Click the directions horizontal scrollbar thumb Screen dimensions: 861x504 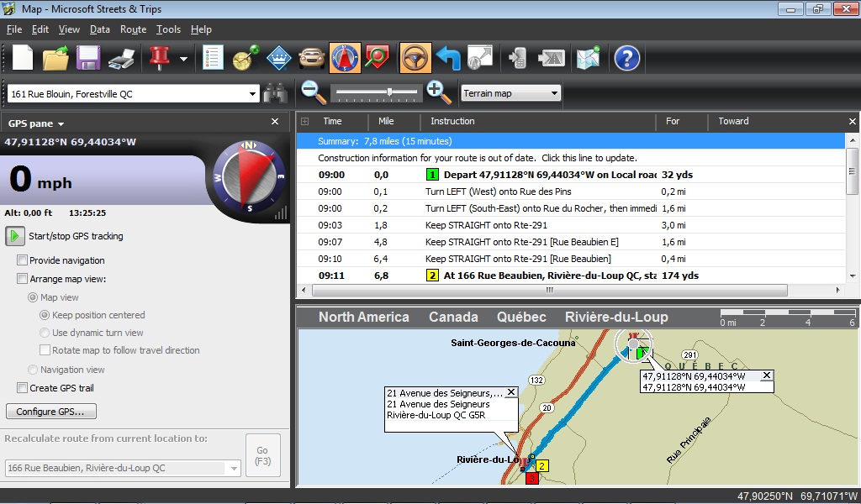pos(550,290)
